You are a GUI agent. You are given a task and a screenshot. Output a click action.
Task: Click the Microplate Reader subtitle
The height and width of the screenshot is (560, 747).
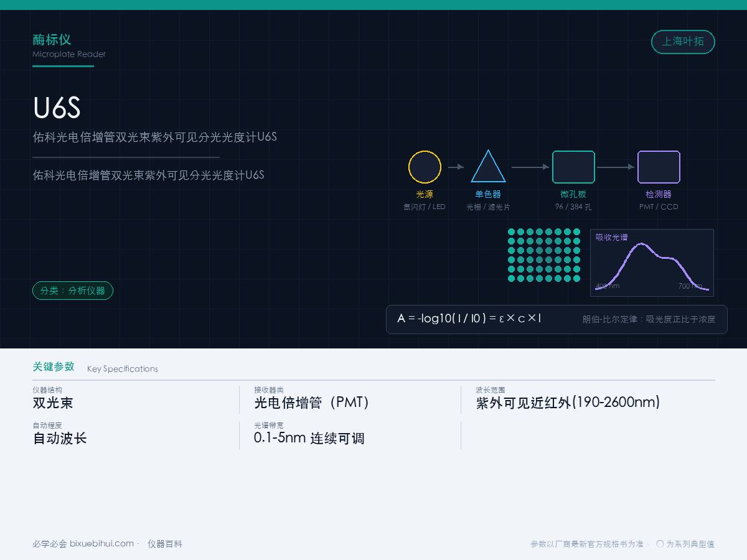point(69,54)
